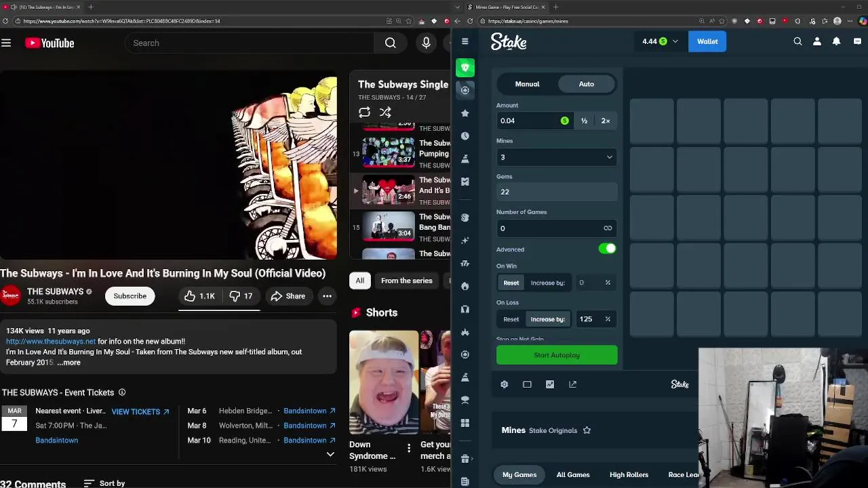Favourite the Mines game with star
This screenshot has height=488, width=868.
click(587, 430)
